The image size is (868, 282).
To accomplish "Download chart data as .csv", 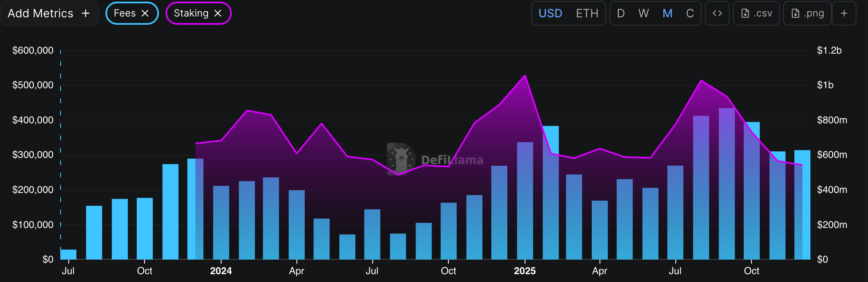I will [x=756, y=13].
